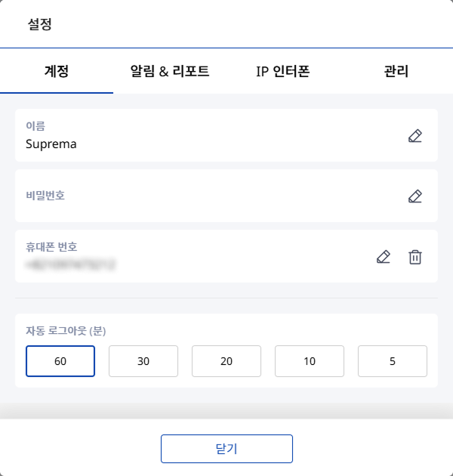Click the 비밀번호 label text

pos(45,196)
